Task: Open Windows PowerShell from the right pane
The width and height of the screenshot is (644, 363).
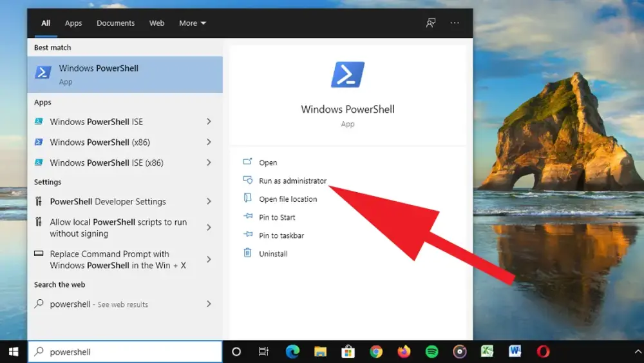Action: point(268,163)
